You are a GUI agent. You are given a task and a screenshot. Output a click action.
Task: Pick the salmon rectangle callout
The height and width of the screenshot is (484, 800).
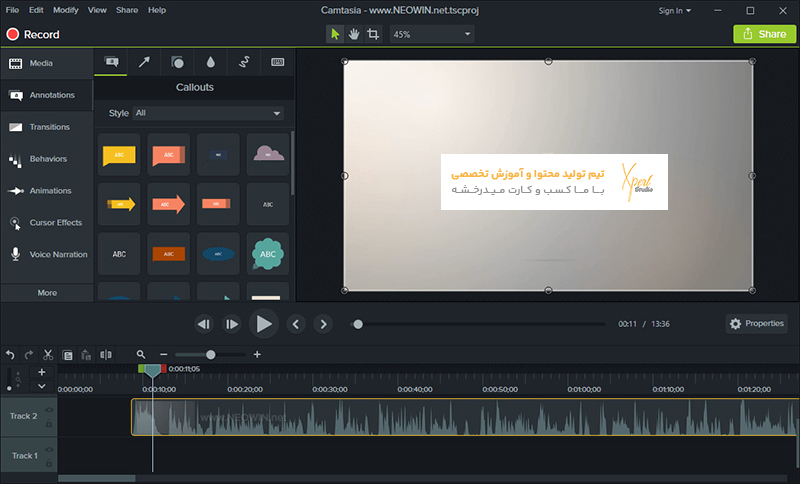click(x=218, y=204)
